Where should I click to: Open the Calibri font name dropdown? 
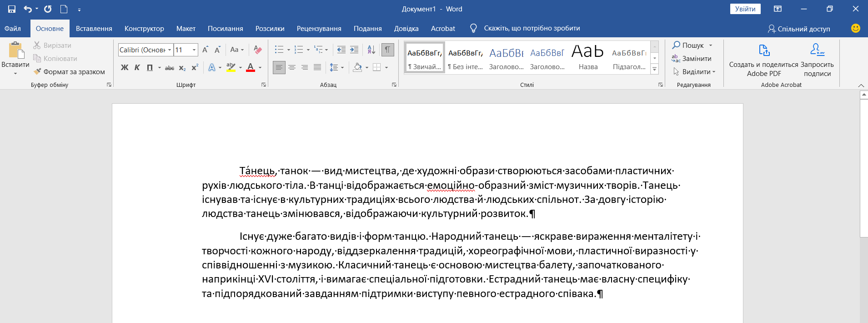coord(170,50)
